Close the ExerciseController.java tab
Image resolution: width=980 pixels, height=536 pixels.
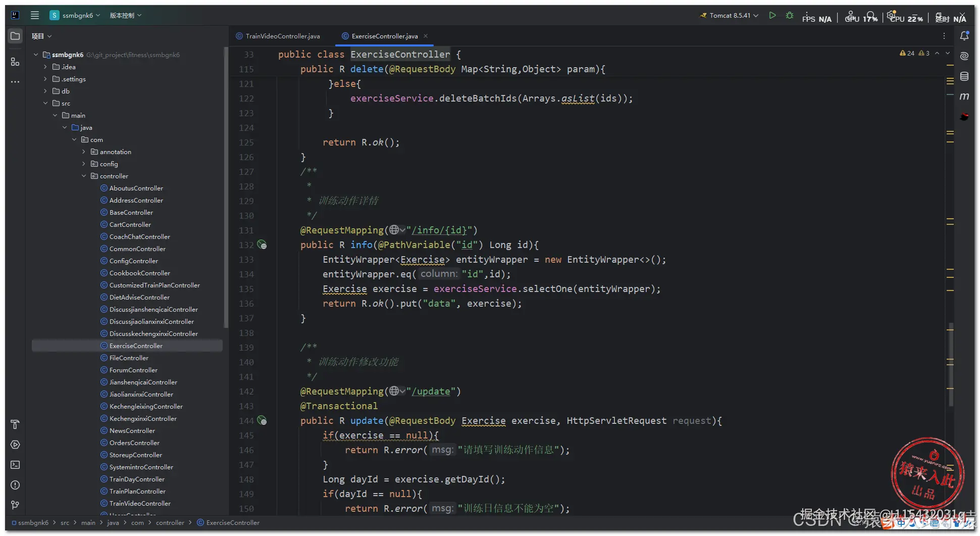(x=426, y=36)
